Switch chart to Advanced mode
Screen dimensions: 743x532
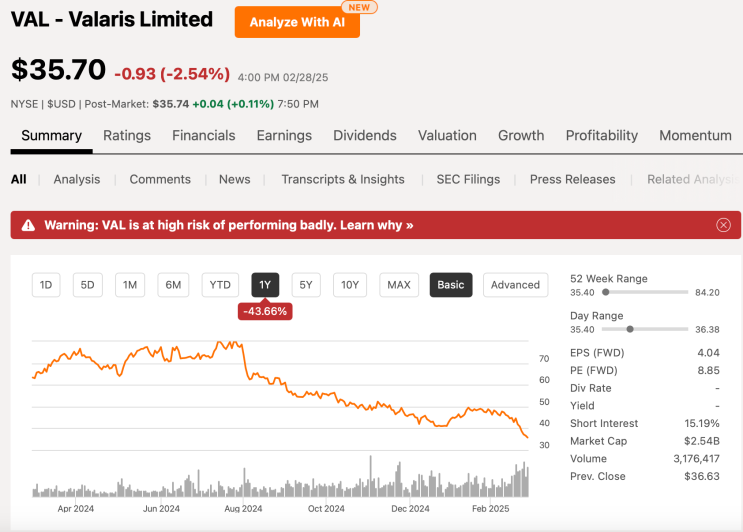pos(515,285)
